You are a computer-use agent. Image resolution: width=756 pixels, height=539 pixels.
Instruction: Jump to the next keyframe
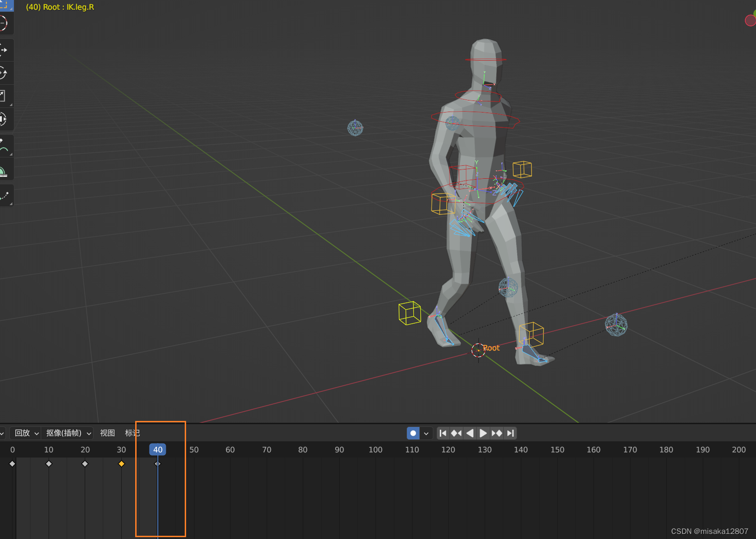coord(497,433)
